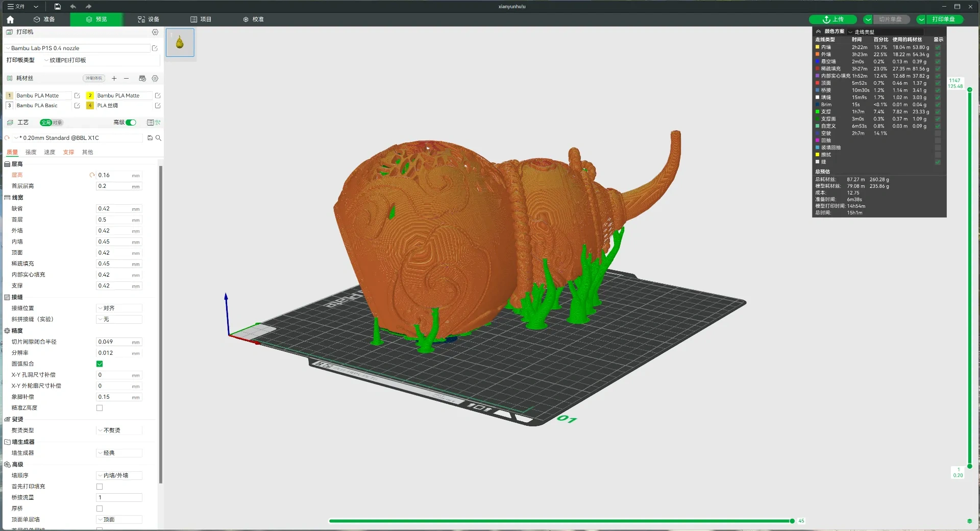Click the 冲刷体积 flushing volumes button

(94, 79)
